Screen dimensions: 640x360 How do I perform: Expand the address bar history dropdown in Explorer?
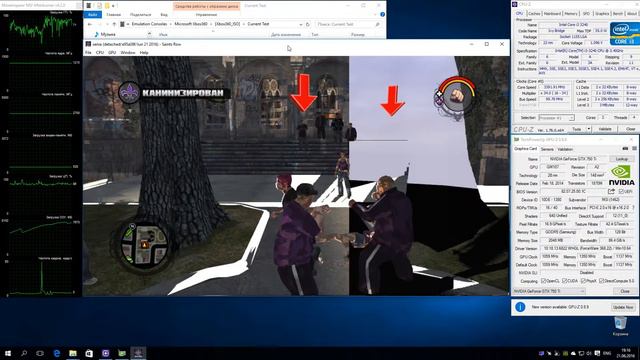[301, 24]
